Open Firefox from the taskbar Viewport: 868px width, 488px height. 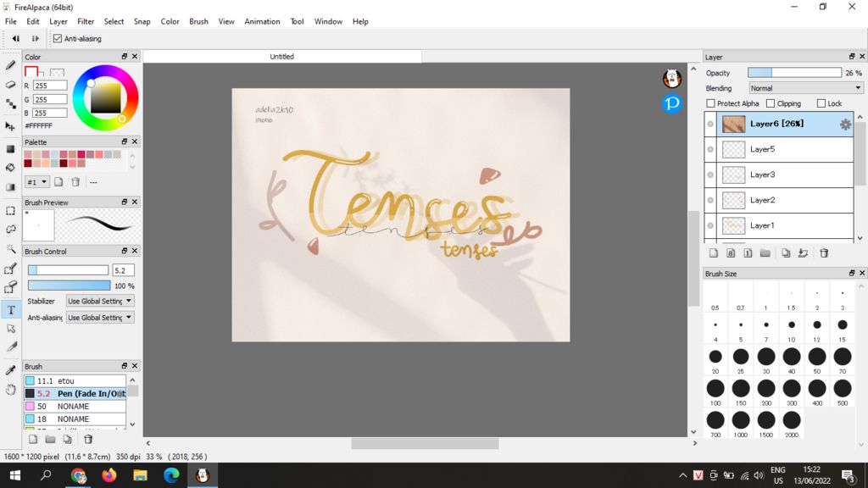point(109,475)
